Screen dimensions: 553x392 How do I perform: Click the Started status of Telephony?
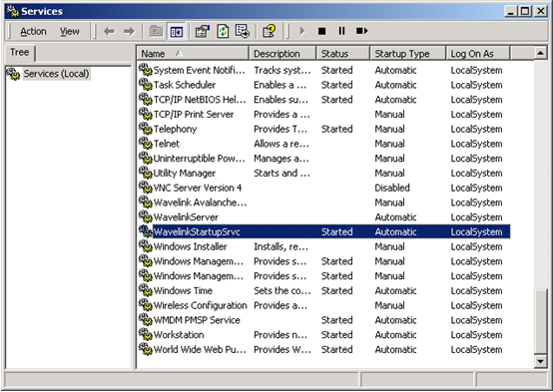(x=336, y=129)
